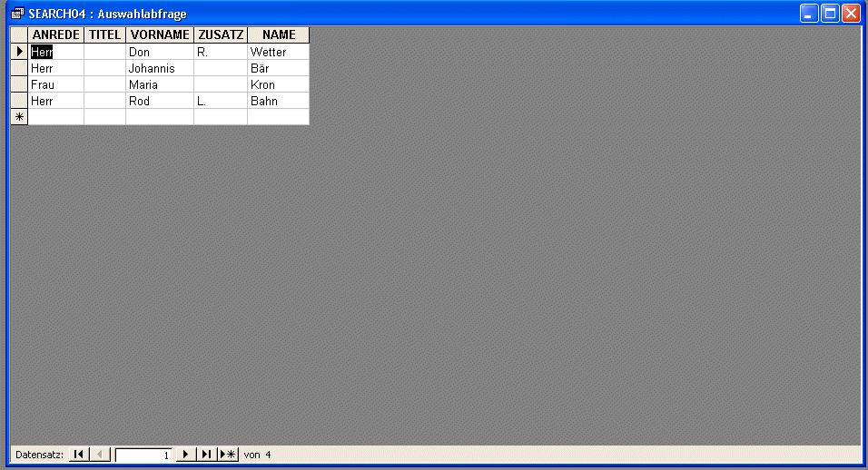Viewport: 868px width, 470px height.
Task: Click the Don first name cell
Action: tap(160, 52)
